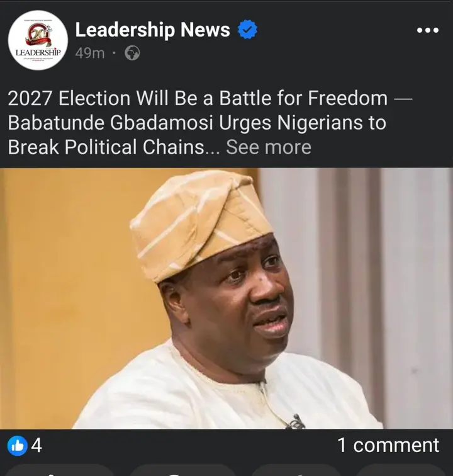
Task: Tap "Break Political Chains" caption text
Action: (x=106, y=147)
